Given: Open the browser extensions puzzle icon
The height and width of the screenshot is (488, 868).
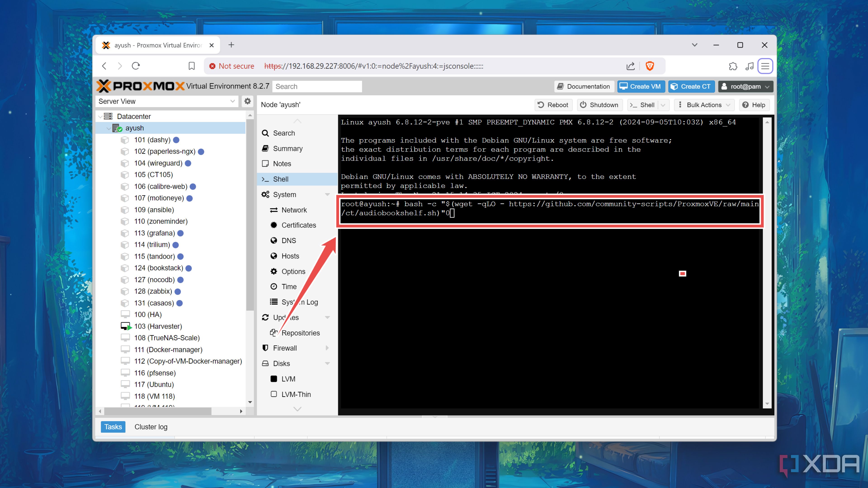Looking at the screenshot, I should (x=733, y=66).
